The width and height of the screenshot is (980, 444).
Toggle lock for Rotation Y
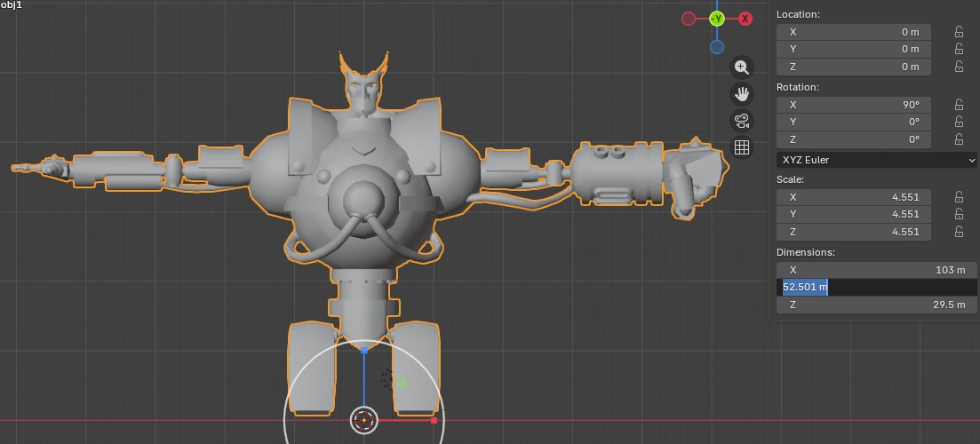(958, 122)
